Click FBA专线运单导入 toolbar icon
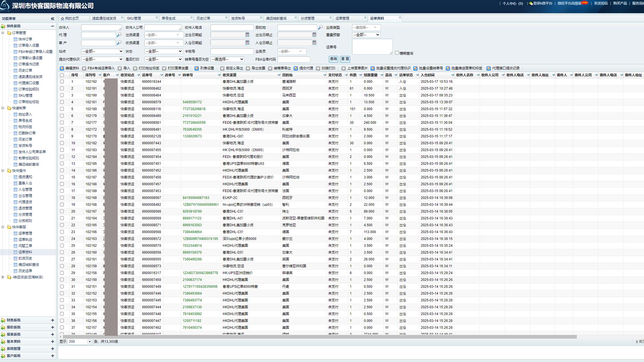Viewport: 644px width, 362px height. pos(84,68)
